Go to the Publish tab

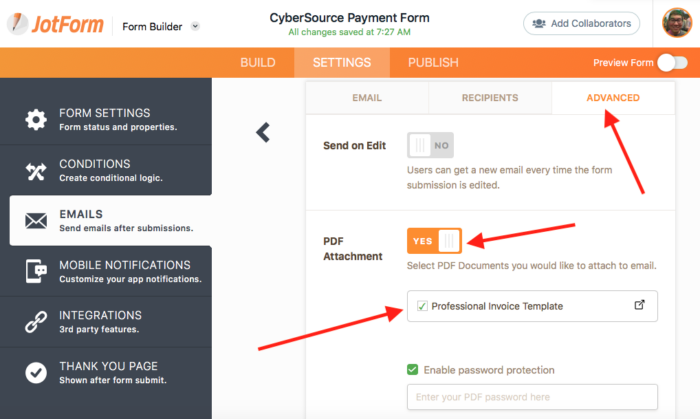(433, 62)
